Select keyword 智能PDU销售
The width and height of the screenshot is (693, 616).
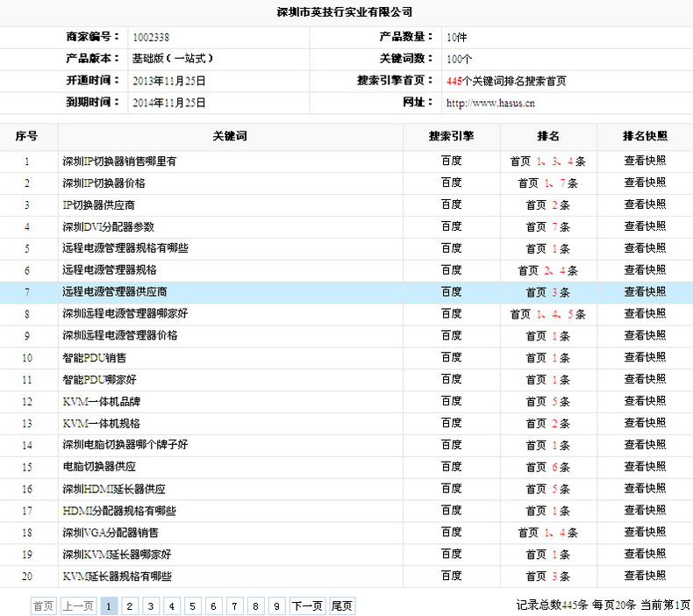tap(94, 358)
